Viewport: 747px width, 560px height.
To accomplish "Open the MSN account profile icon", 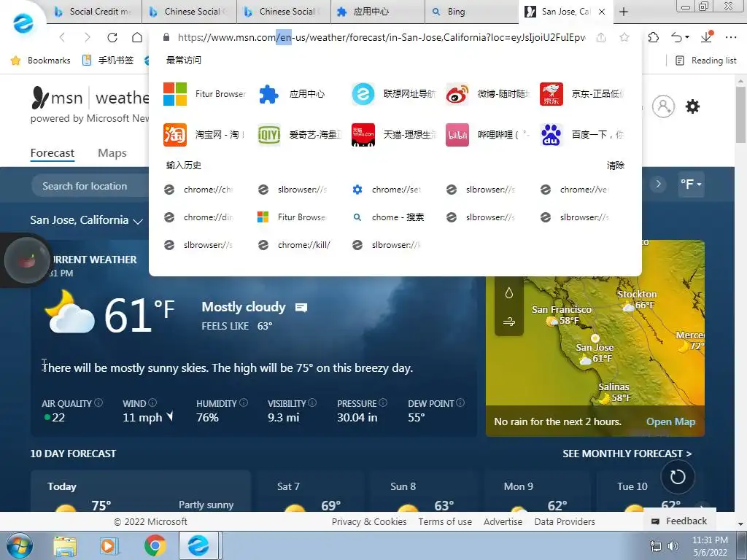I will click(x=663, y=106).
